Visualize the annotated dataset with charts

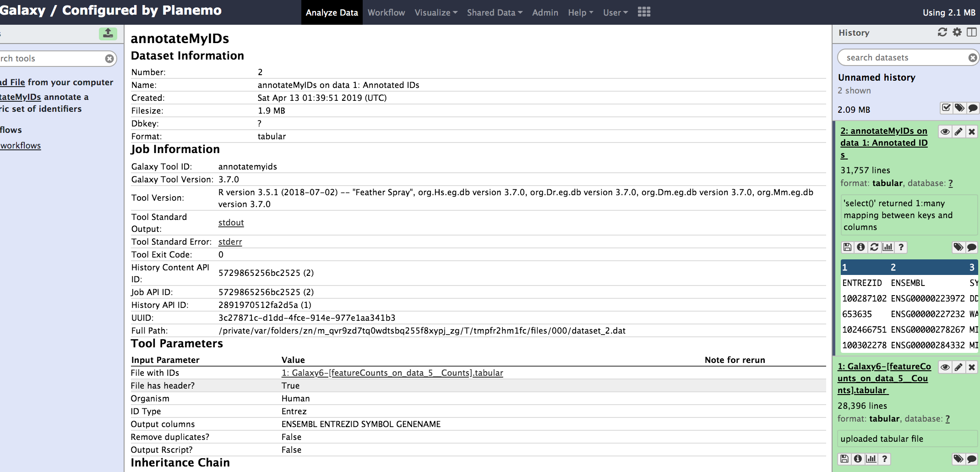point(888,247)
